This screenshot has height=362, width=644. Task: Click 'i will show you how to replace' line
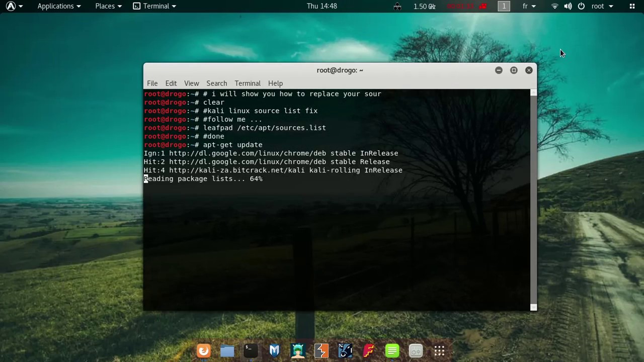coord(263,94)
